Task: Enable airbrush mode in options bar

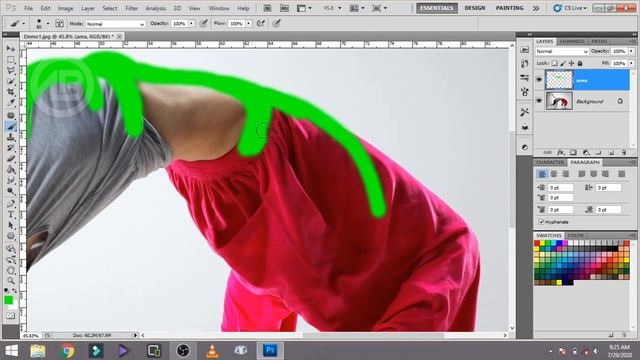Action: coord(260,24)
